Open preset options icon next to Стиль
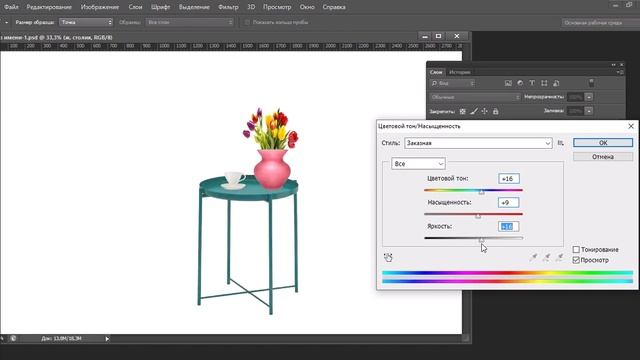Screen dimensions: 640x360 [561, 143]
